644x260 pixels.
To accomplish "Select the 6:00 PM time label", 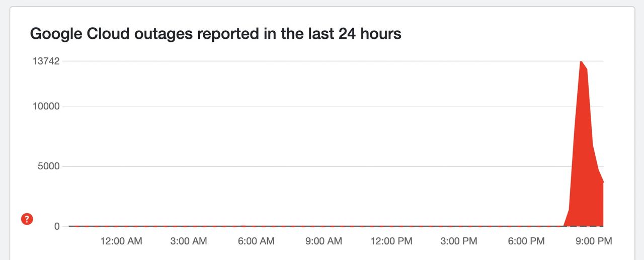I will coord(526,241).
